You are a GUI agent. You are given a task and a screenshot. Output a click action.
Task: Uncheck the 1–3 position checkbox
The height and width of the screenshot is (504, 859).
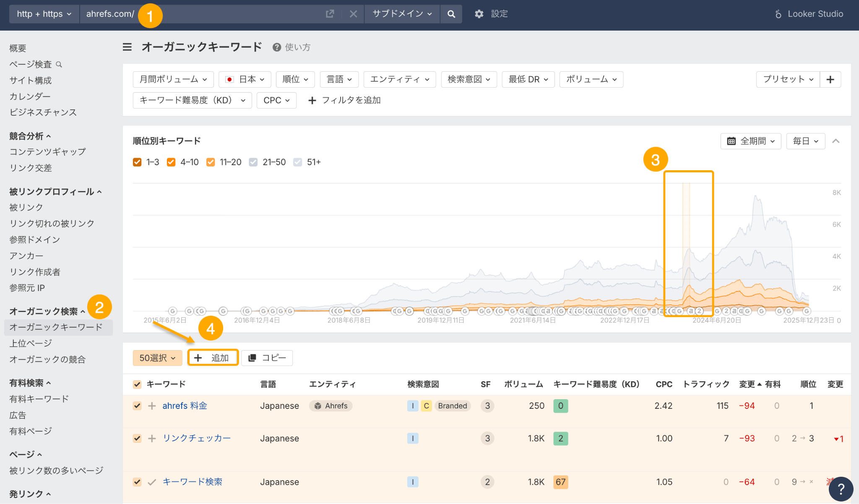[137, 162]
